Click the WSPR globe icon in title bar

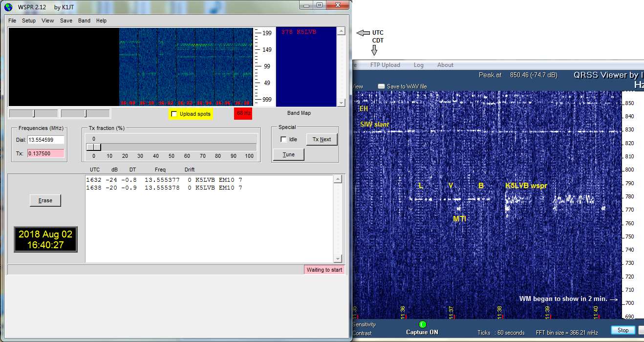click(8, 6)
